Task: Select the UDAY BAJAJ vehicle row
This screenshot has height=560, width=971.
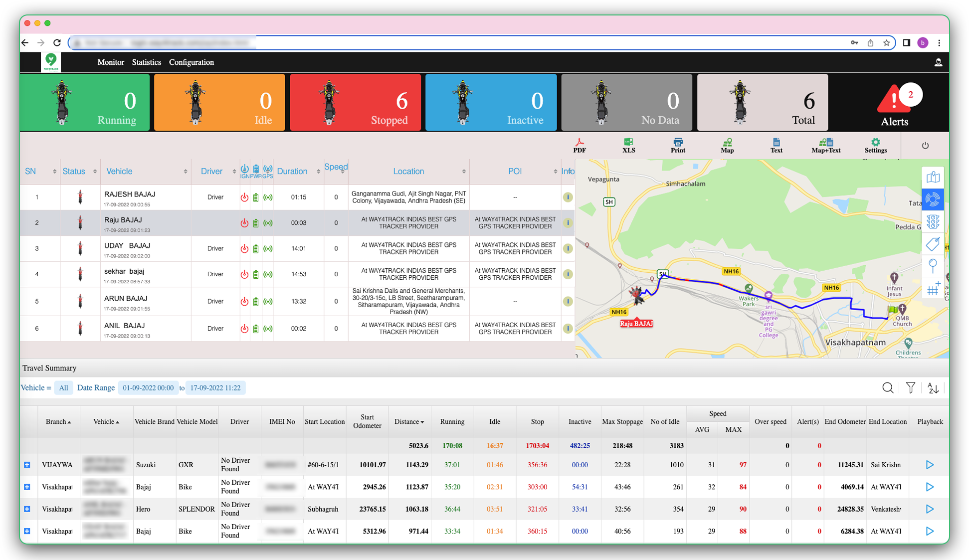Action: coord(297,248)
